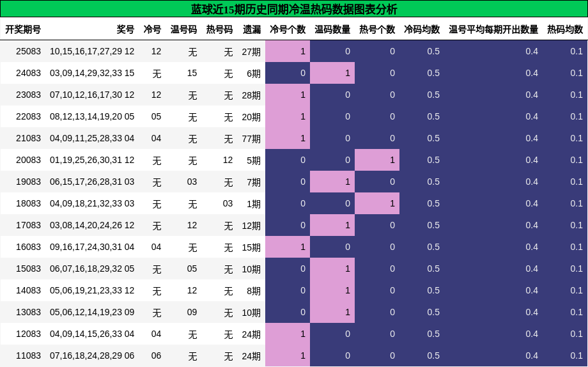Click the 7期 omission value
Viewport: 588px width, 367px height.
(x=254, y=182)
